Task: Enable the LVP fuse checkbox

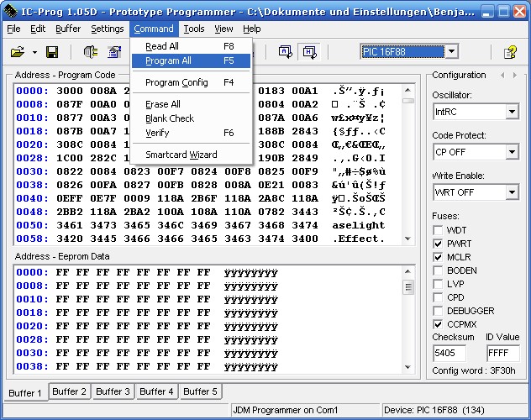Action: pos(438,284)
